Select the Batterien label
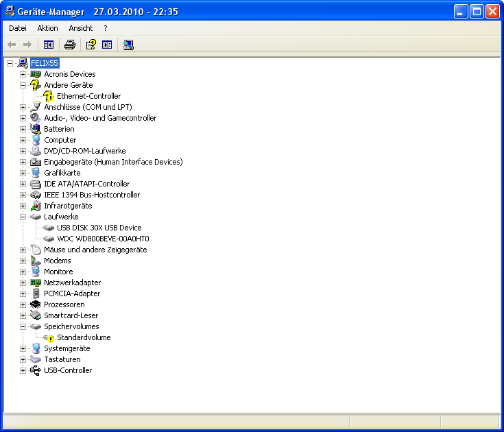The height and width of the screenshot is (432, 504). pyautogui.click(x=59, y=129)
